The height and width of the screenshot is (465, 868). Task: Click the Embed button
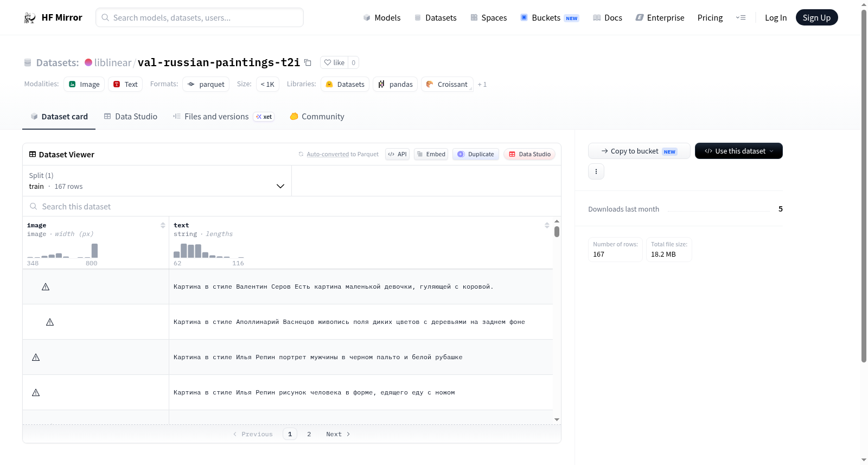pos(431,154)
